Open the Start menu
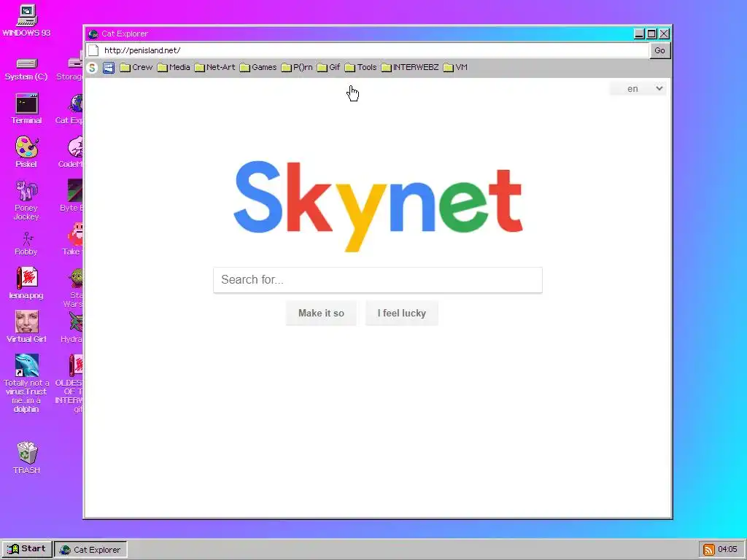 (27, 549)
